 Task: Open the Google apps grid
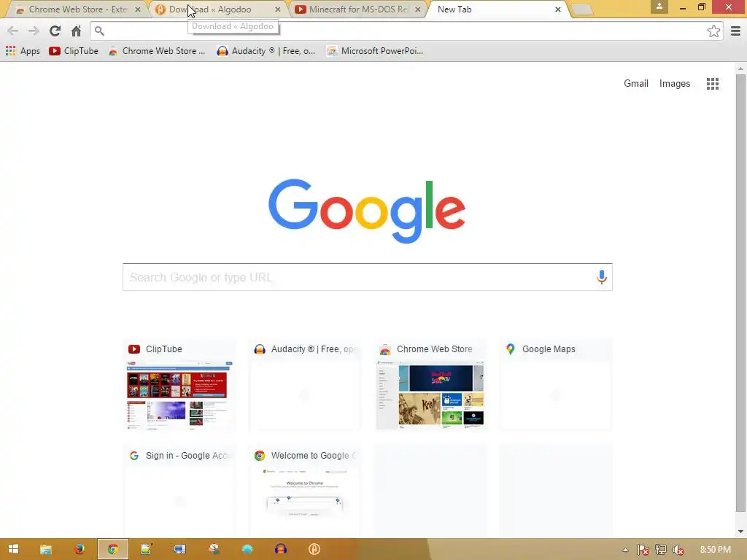pos(713,84)
